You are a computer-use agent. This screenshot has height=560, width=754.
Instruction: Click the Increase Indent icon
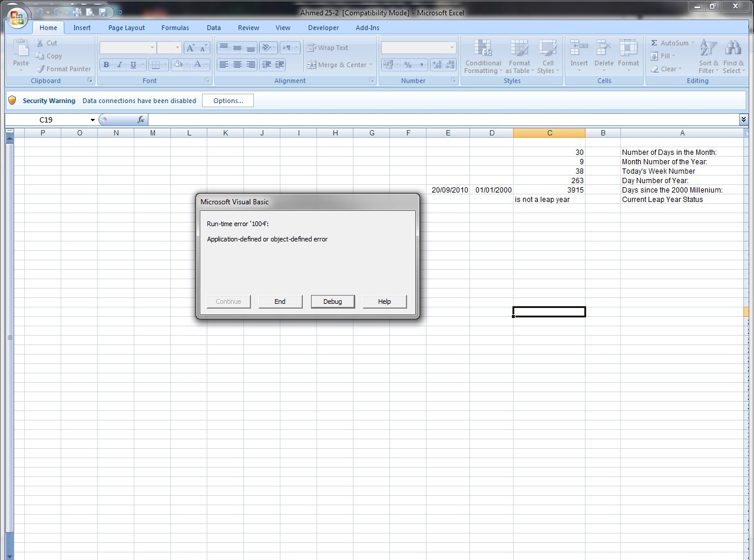(279, 65)
